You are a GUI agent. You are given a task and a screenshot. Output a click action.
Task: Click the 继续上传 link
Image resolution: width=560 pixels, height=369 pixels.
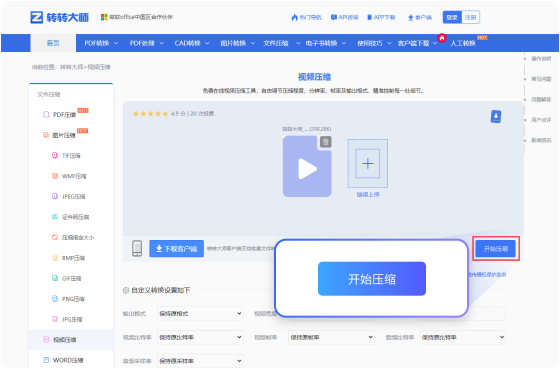(x=368, y=194)
